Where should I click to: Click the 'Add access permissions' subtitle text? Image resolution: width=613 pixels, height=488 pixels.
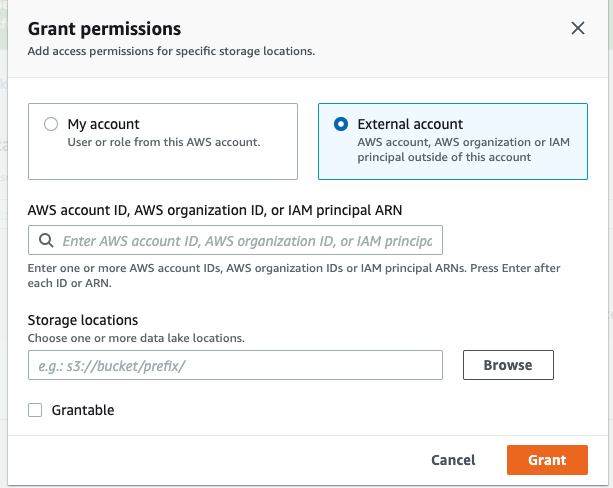[x=171, y=50]
